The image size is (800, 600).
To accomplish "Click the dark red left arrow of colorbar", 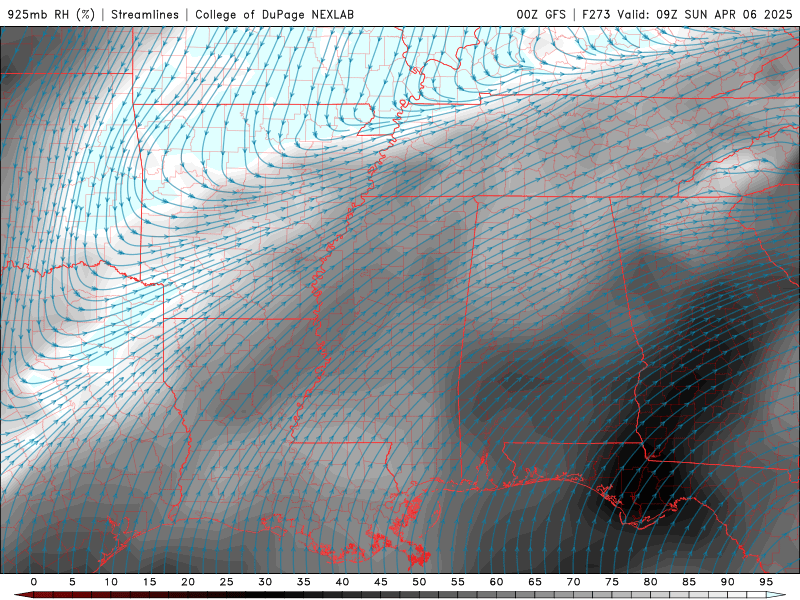I will (x=23, y=595).
